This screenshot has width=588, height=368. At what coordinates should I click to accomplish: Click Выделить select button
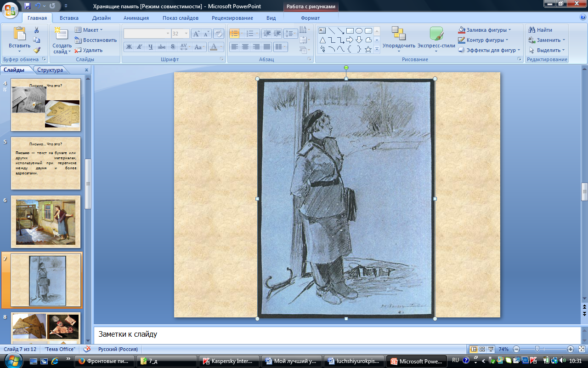[x=547, y=50]
